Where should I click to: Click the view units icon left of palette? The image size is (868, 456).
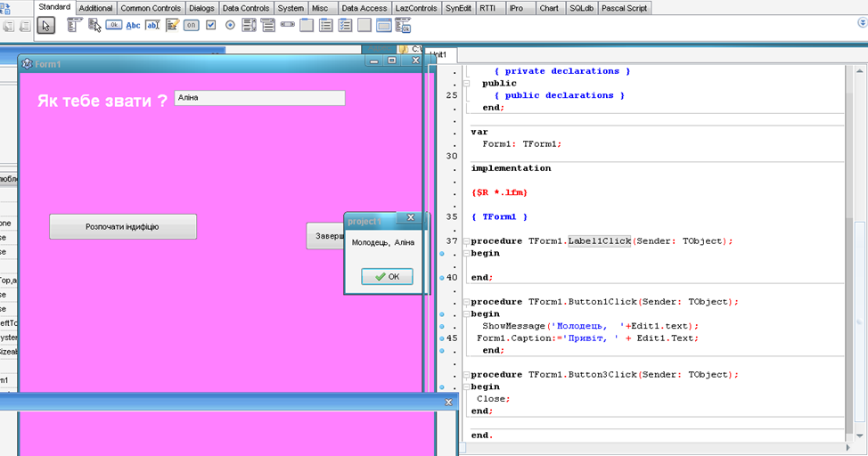pos(9,26)
